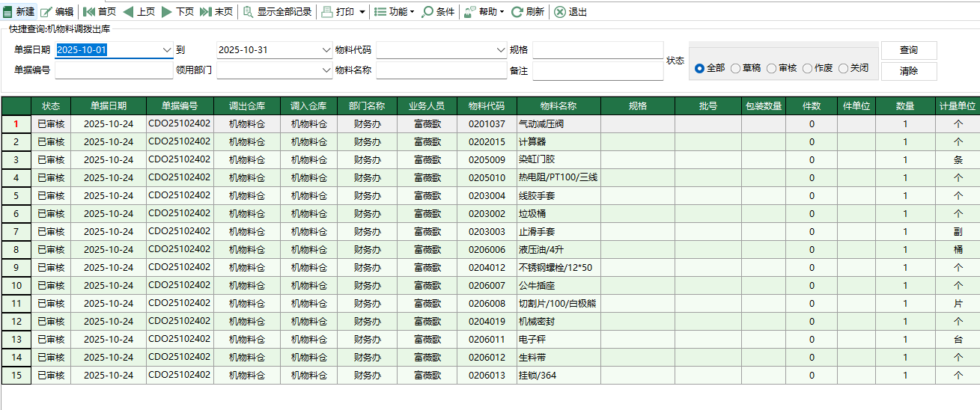Open the 帮助 help menu
Screen dimensions: 980x410
[484, 12]
